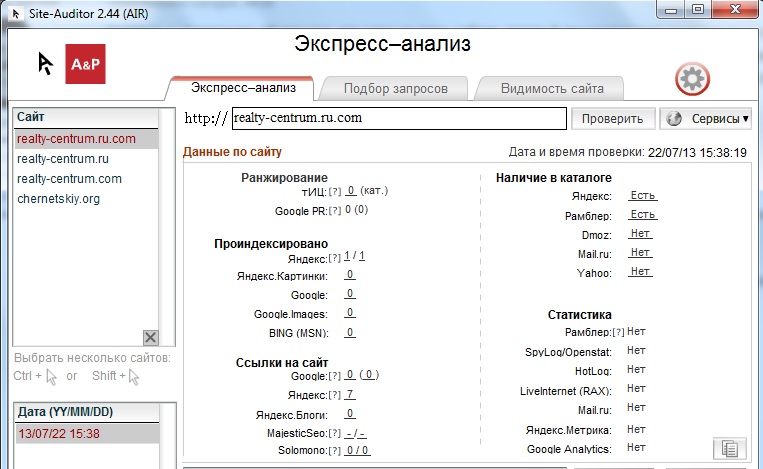This screenshot has height=469, width=763.
Task: Click the copy report icon at bottom right
Action: pyautogui.click(x=729, y=448)
